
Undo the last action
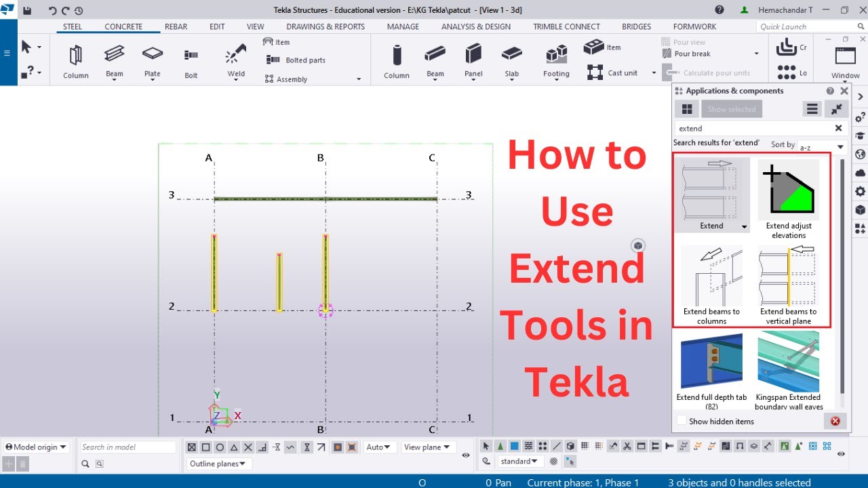point(53,10)
